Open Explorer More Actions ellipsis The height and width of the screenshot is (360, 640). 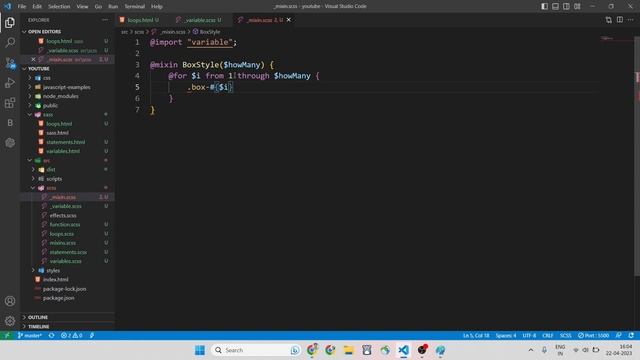point(105,20)
